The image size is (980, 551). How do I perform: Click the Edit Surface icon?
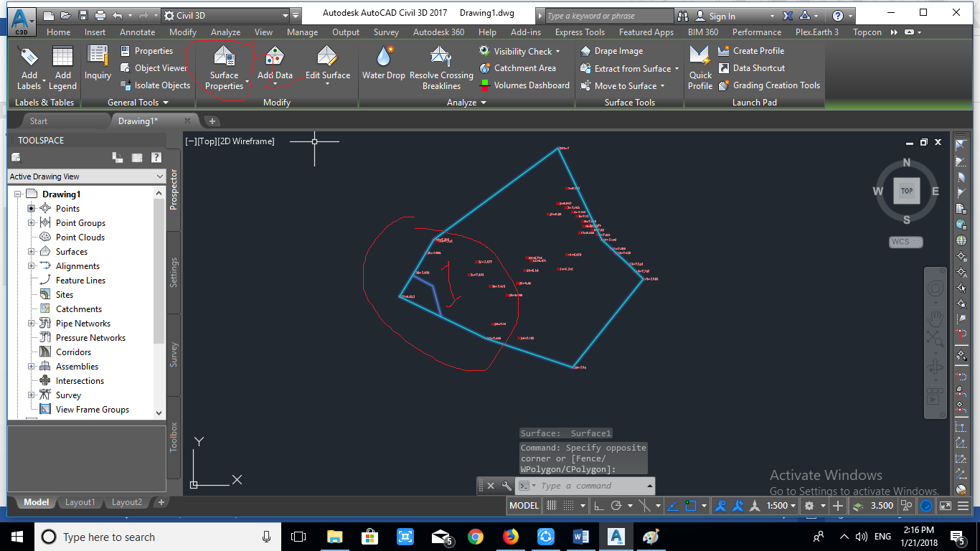coord(328,55)
